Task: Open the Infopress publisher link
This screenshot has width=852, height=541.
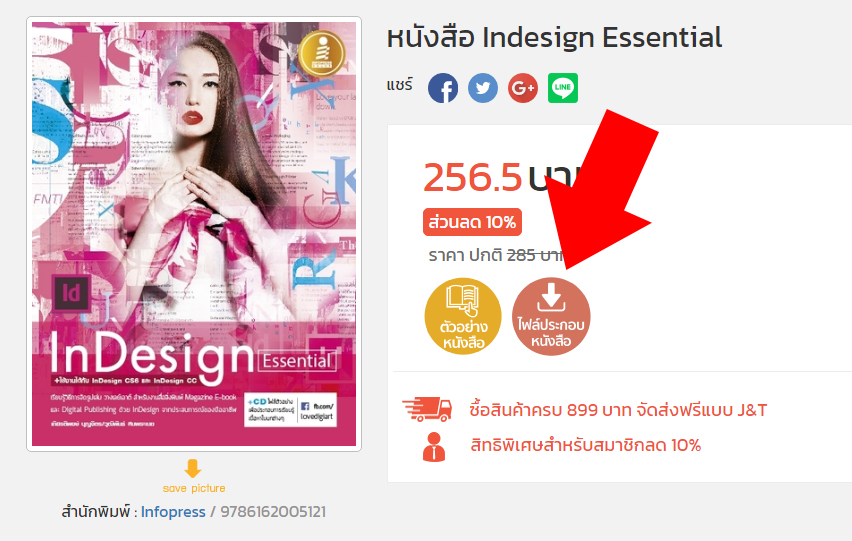Action: point(173,512)
